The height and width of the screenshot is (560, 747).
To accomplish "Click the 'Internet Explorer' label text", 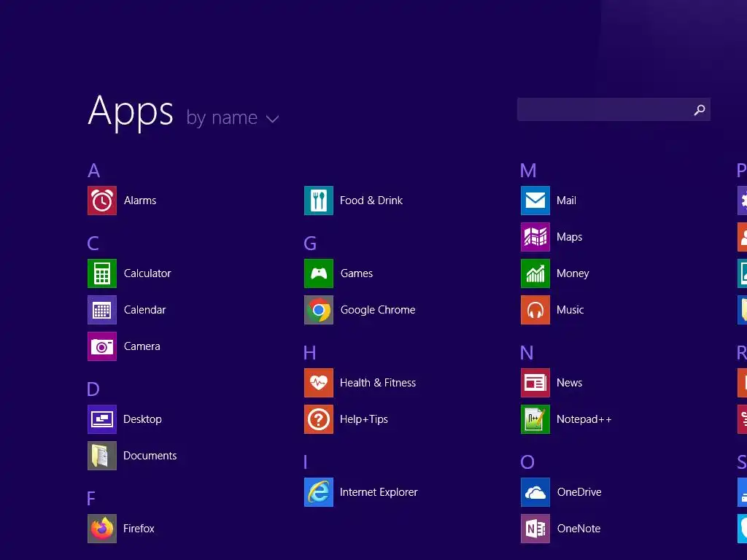I will (x=379, y=492).
